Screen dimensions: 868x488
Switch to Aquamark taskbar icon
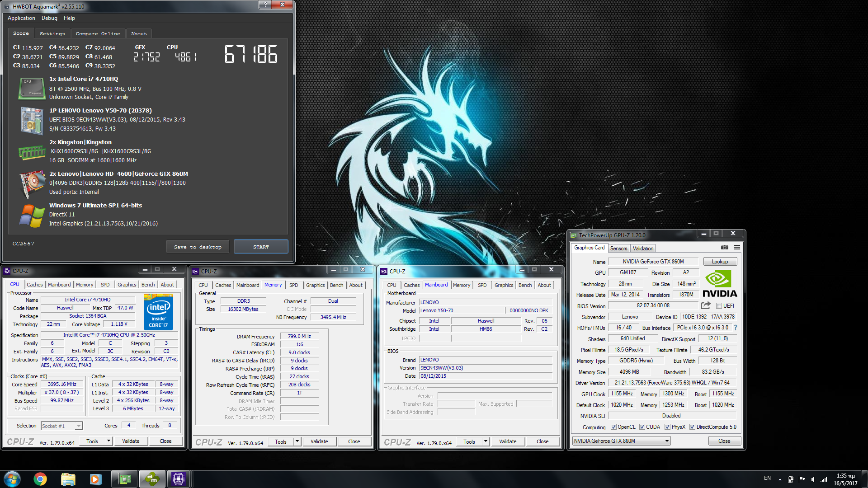click(x=152, y=479)
